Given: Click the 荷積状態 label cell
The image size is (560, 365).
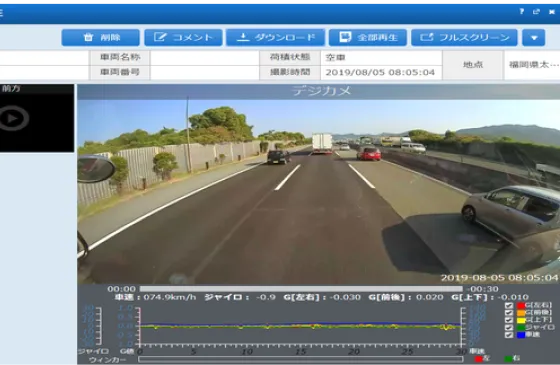Looking at the screenshot, I should tap(290, 58).
